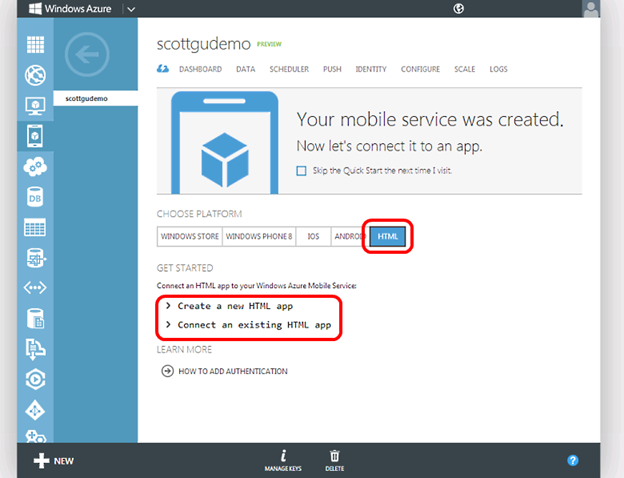The image size is (624, 478).
Task: Go back using the circled arrow
Action: (87, 55)
